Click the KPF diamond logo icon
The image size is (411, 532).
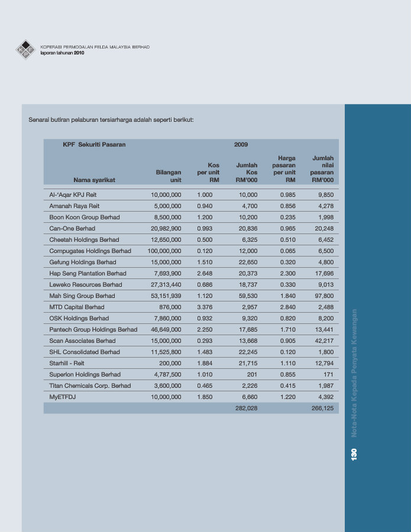click(x=25, y=50)
